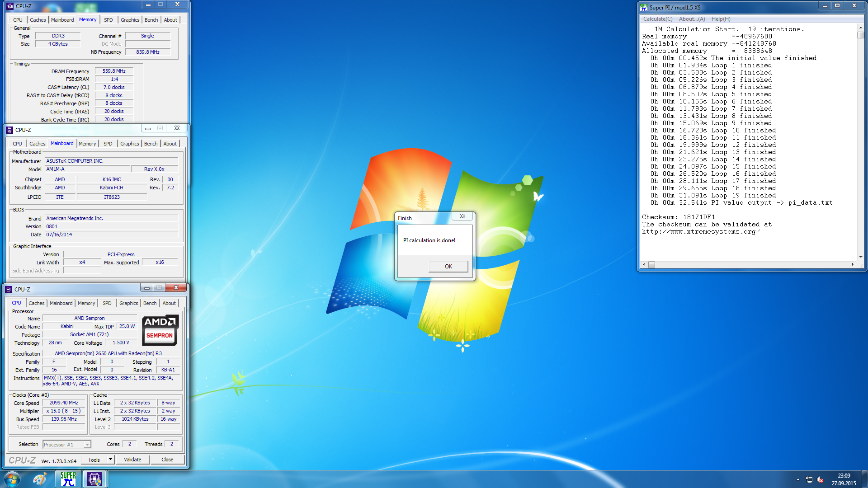The height and width of the screenshot is (488, 868).
Task: Click the motherboard model AM1M-A field
Action: click(88, 169)
